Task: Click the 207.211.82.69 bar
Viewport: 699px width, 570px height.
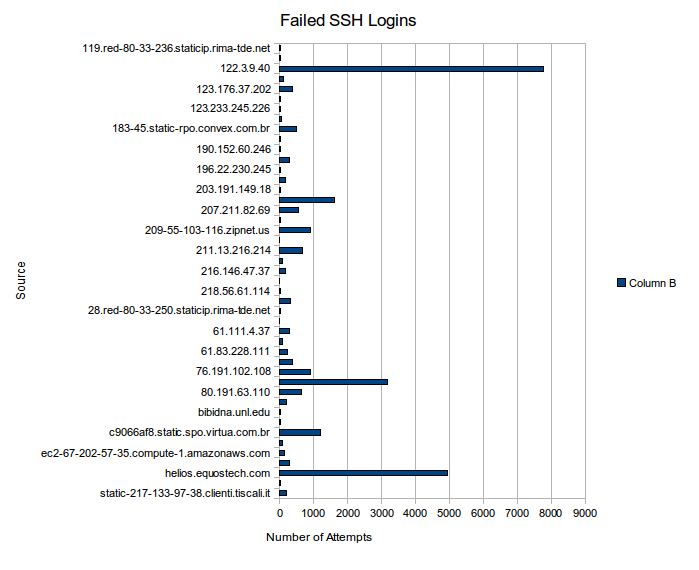Action: [289, 210]
